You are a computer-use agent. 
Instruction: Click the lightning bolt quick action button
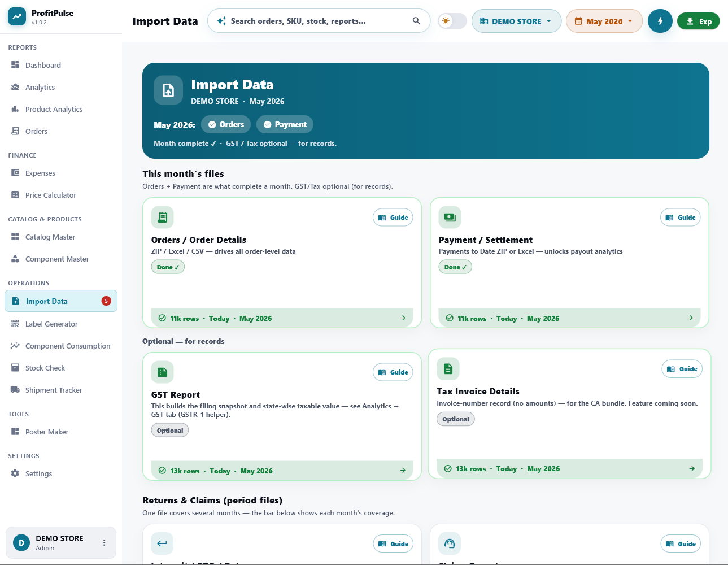click(x=660, y=21)
